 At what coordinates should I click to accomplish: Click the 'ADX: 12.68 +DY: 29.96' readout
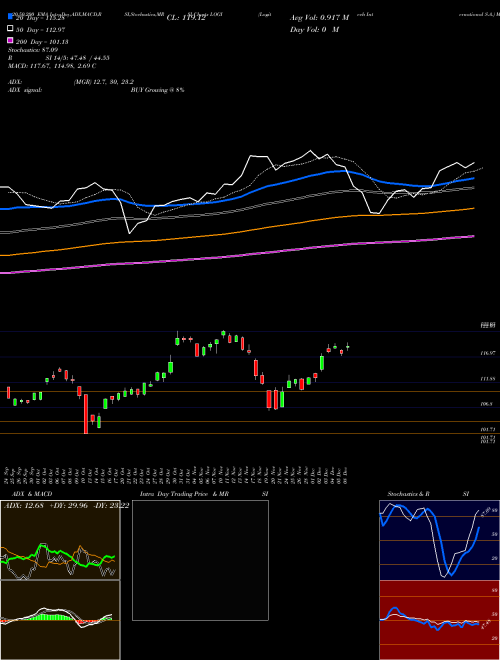[x=46, y=505]
